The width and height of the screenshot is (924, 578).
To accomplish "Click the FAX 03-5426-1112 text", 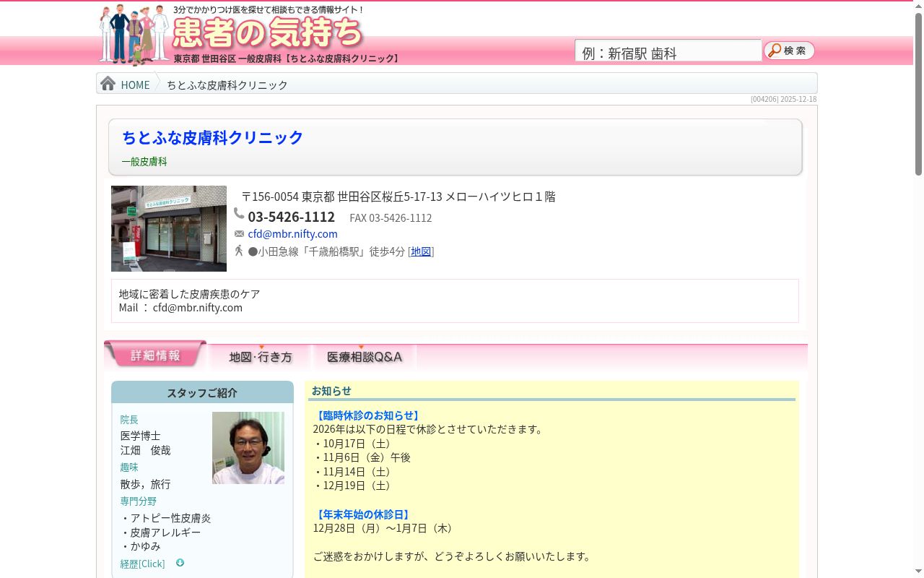I will click(x=391, y=218).
